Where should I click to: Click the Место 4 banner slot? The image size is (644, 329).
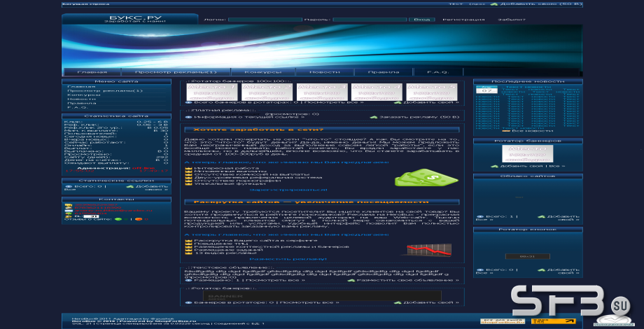point(377,92)
